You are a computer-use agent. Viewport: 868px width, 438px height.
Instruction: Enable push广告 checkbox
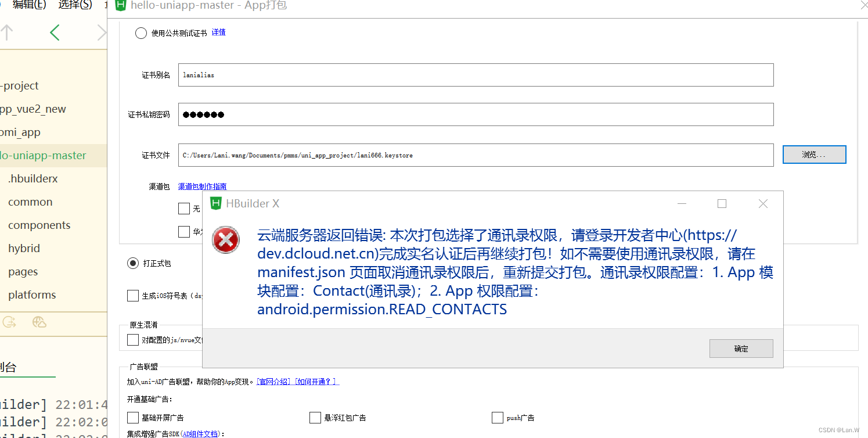(498, 418)
